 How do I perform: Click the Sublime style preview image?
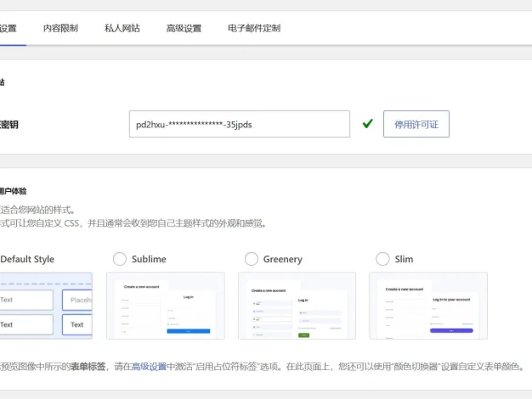click(166, 306)
